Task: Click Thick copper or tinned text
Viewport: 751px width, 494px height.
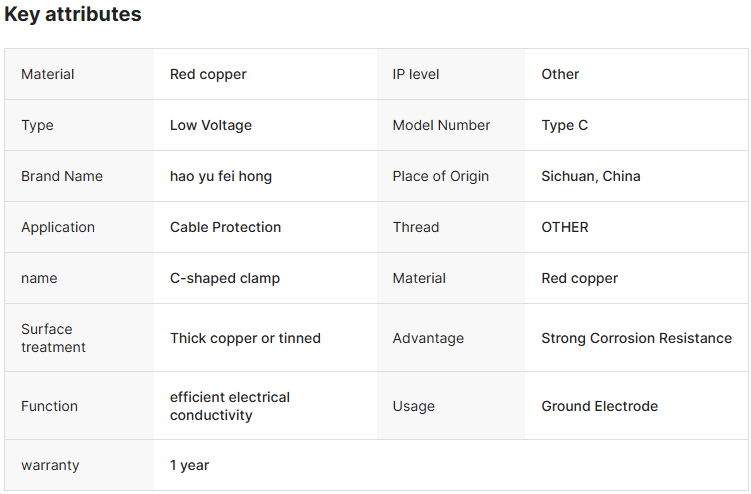Action: click(245, 338)
